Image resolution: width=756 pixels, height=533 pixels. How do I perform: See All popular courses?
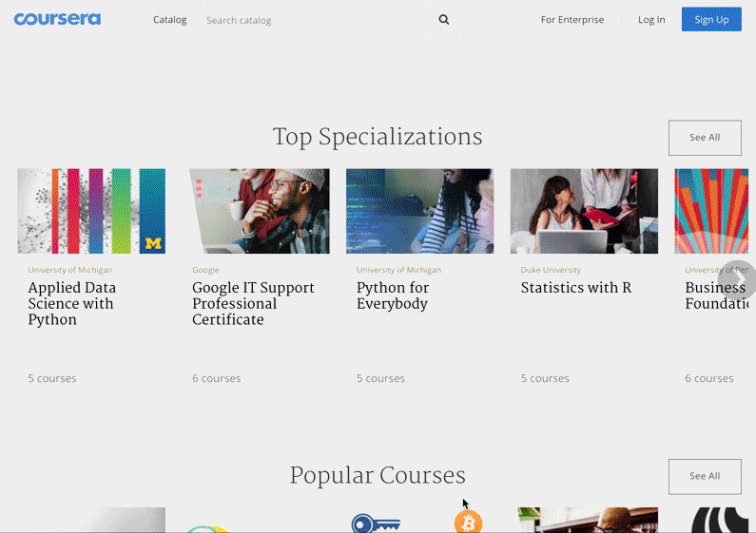(x=705, y=476)
